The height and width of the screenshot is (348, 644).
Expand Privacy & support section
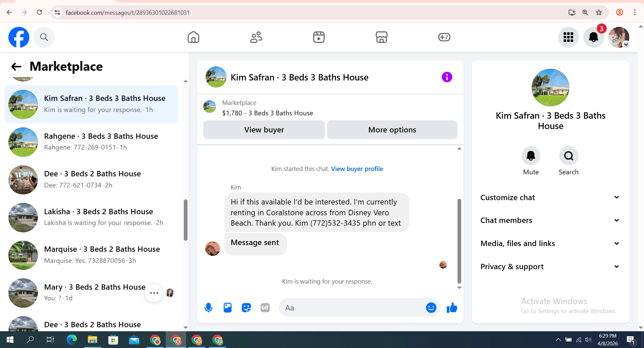[550, 267]
